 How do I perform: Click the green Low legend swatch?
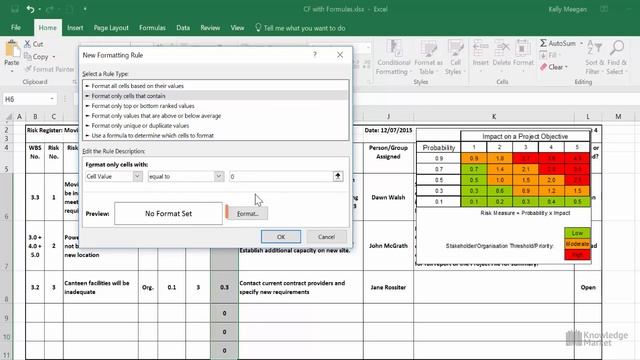pos(577,233)
